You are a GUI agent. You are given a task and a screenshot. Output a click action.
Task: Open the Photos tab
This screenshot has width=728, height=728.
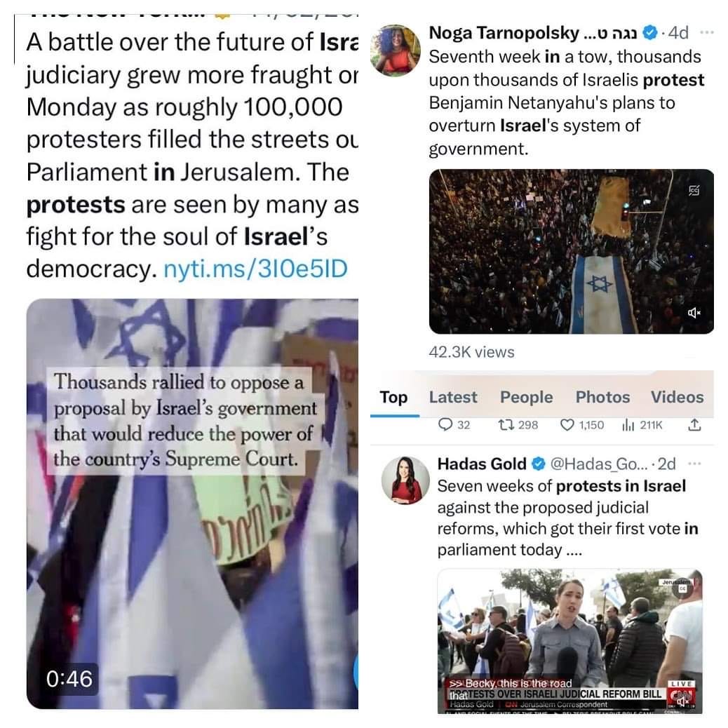point(602,397)
